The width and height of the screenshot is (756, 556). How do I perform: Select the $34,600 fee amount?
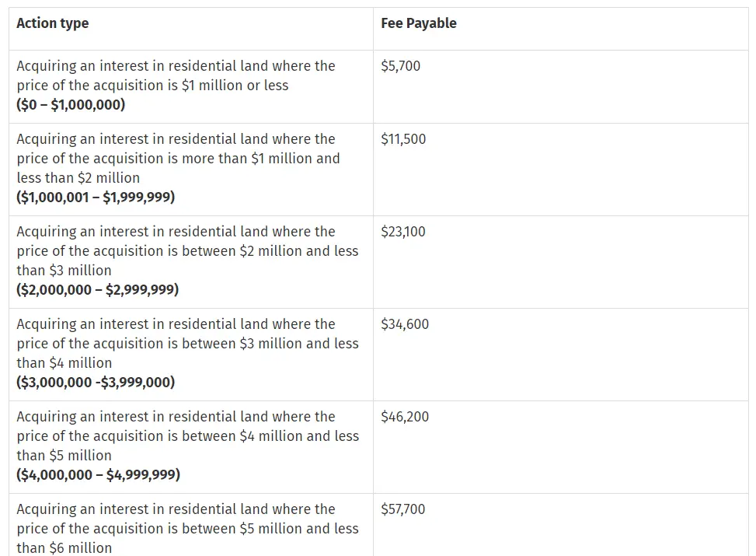pos(405,324)
